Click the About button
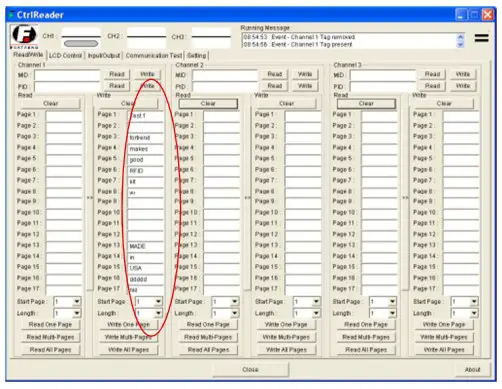The width and height of the screenshot is (502, 389). tap(472, 370)
